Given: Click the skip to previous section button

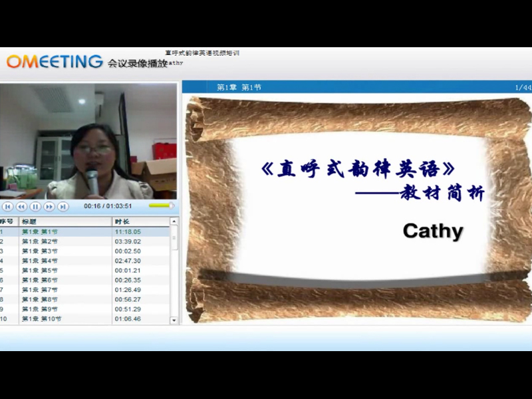Looking at the screenshot, I should click(8, 207).
